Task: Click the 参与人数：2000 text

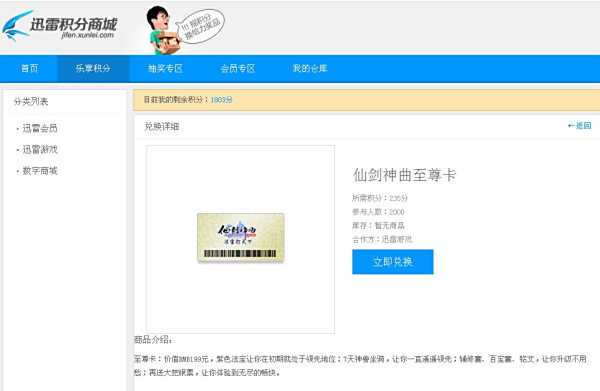Action: (x=378, y=212)
